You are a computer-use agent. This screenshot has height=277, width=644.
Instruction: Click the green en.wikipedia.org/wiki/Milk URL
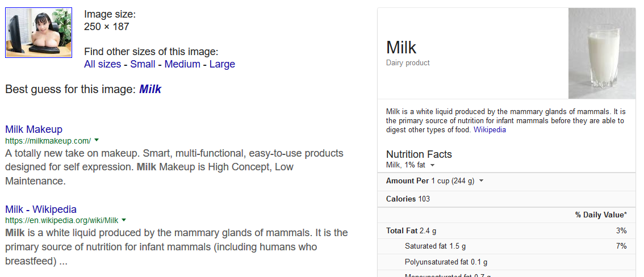point(61,220)
